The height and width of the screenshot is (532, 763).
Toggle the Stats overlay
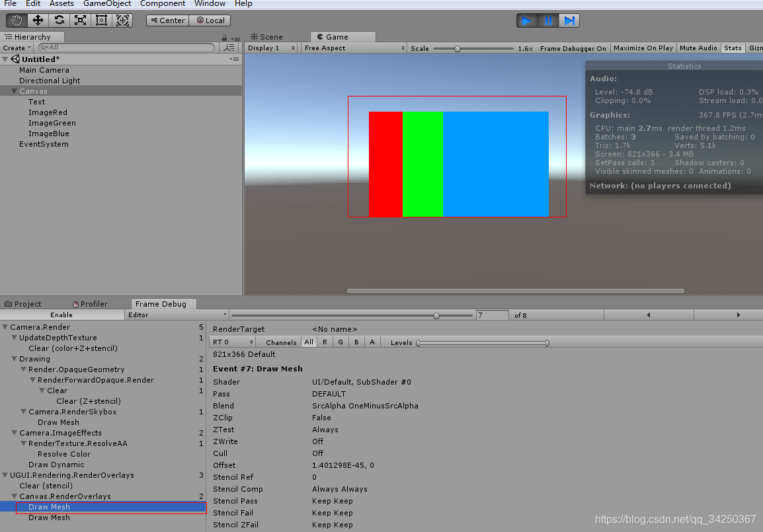point(733,48)
